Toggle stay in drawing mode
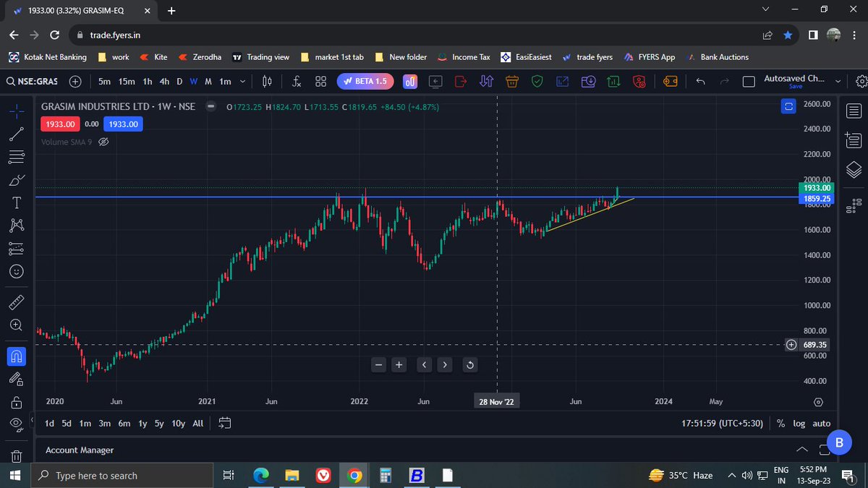This screenshot has width=868, height=488. [17, 379]
